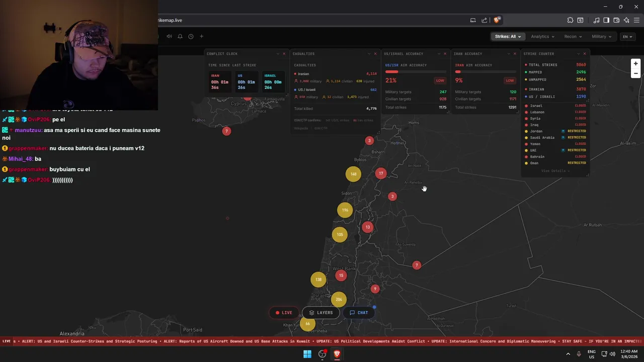Click the Israel CLOSED airspace row
Screen dimensions: 644x362
tap(555, 106)
